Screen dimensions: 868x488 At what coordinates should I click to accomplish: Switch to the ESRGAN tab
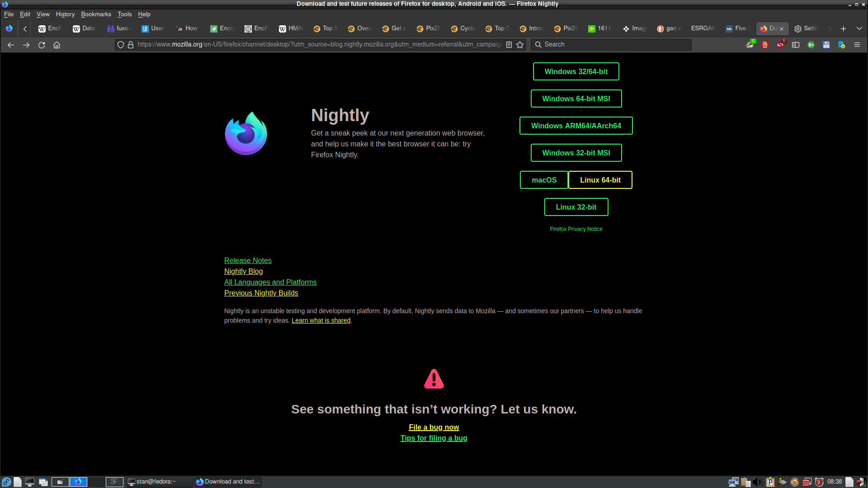(x=703, y=28)
